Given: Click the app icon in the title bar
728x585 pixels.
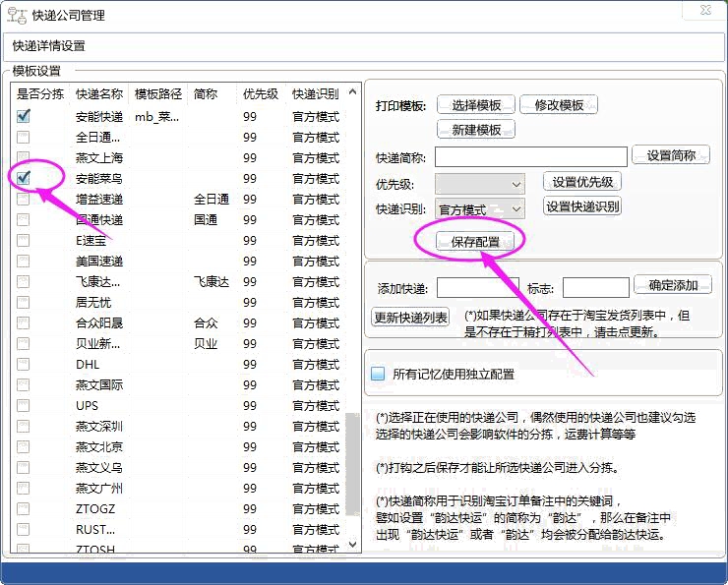Looking at the screenshot, I should point(17,15).
